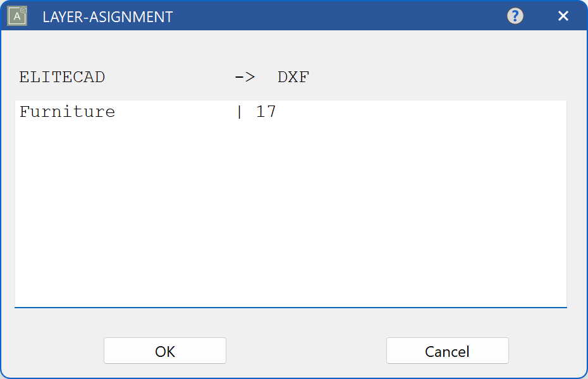
Task: Click the Cancel button on the right
Action: coord(447,351)
